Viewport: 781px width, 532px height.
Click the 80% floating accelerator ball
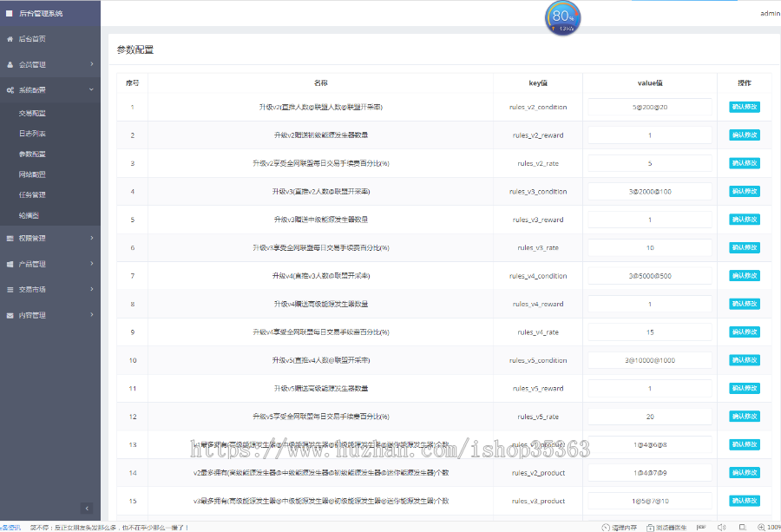point(563,18)
